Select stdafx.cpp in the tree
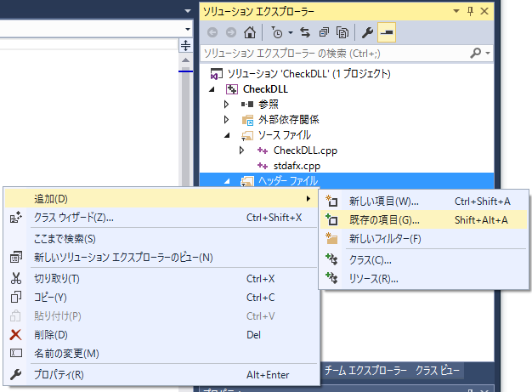 pos(297,166)
